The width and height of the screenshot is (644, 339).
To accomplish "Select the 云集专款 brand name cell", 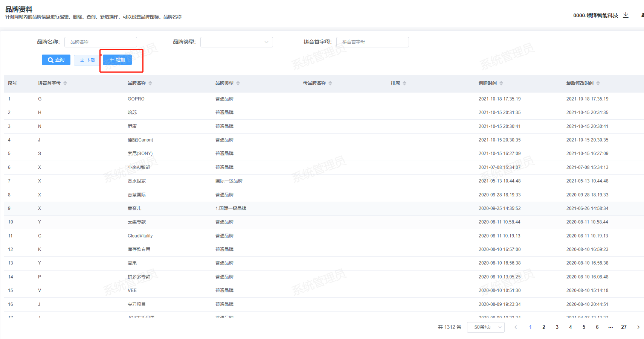I will pyautogui.click(x=137, y=222).
